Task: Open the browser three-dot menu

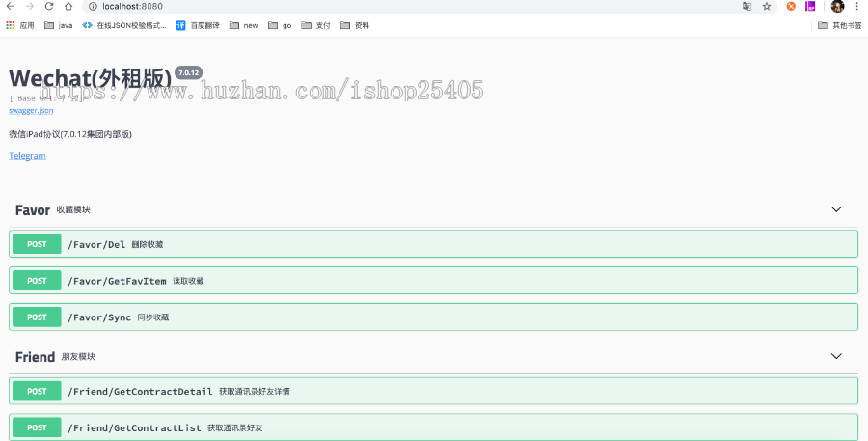Action: click(857, 6)
